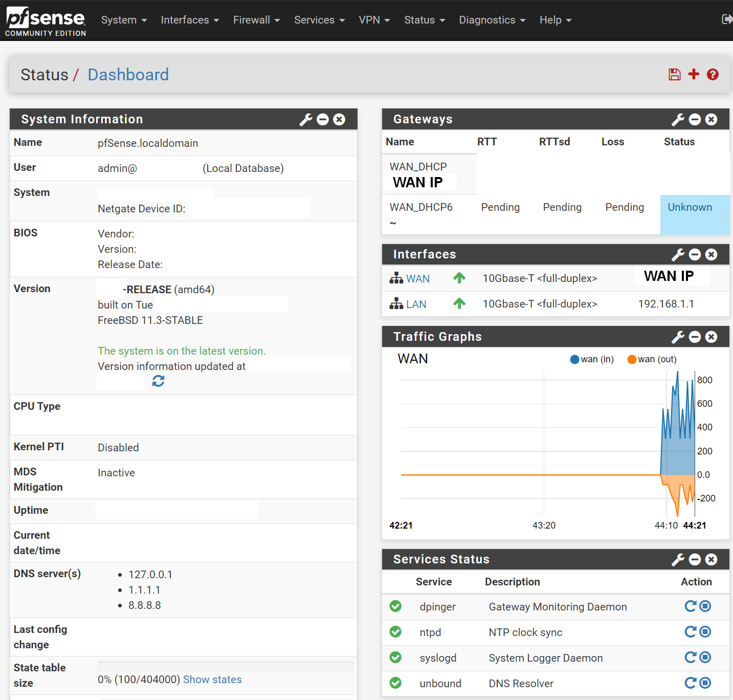
Task: Minimize the System Information widget
Action: tap(323, 120)
